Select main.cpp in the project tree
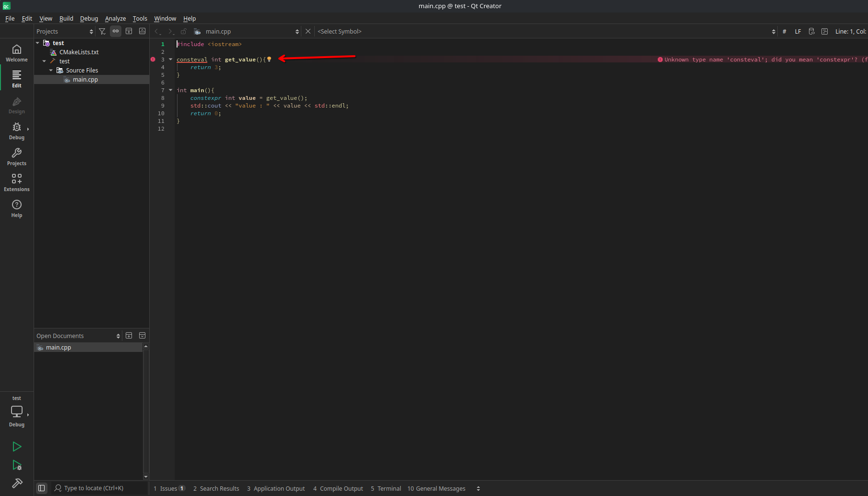This screenshot has width=868, height=496. [x=85, y=79]
